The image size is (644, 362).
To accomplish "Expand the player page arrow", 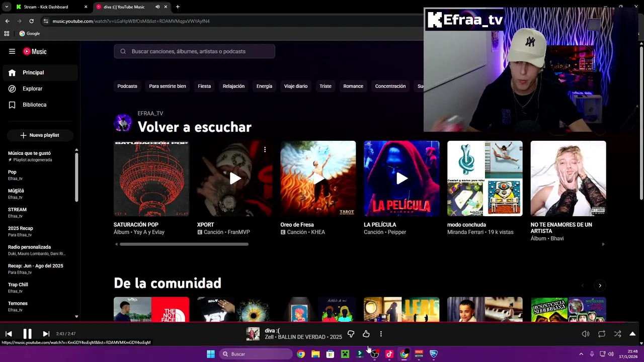I will pos(632,334).
